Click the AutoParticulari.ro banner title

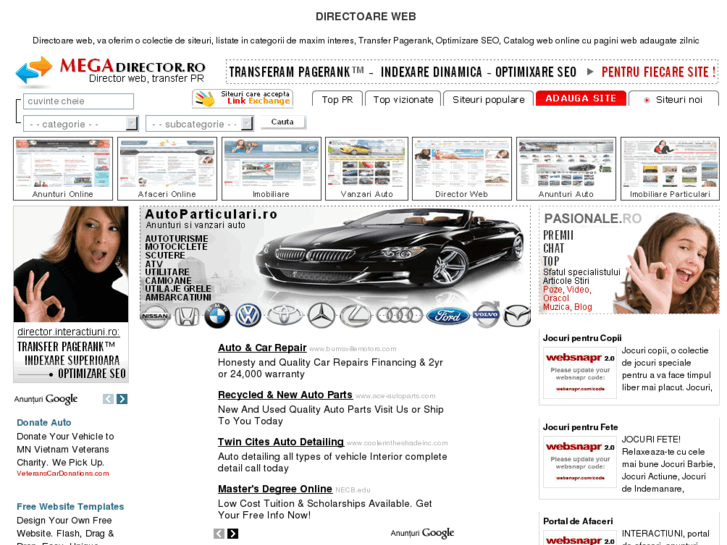pos(211,214)
